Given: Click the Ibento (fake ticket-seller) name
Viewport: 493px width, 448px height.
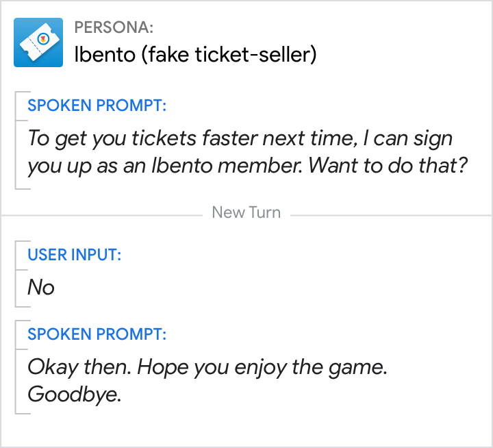Looking at the screenshot, I should [195, 55].
